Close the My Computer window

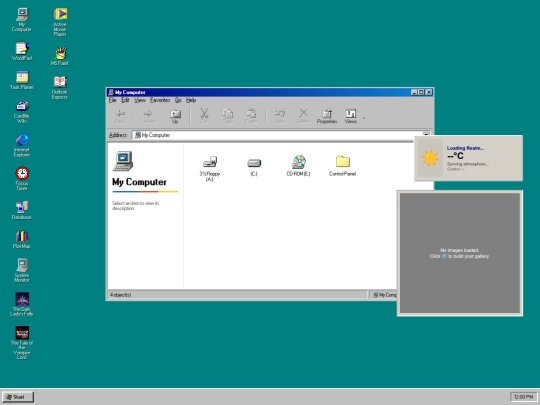tap(429, 92)
